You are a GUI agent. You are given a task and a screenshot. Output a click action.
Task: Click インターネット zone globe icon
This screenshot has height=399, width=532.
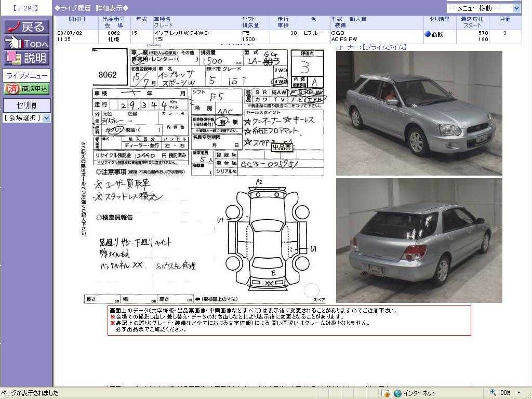(x=397, y=393)
